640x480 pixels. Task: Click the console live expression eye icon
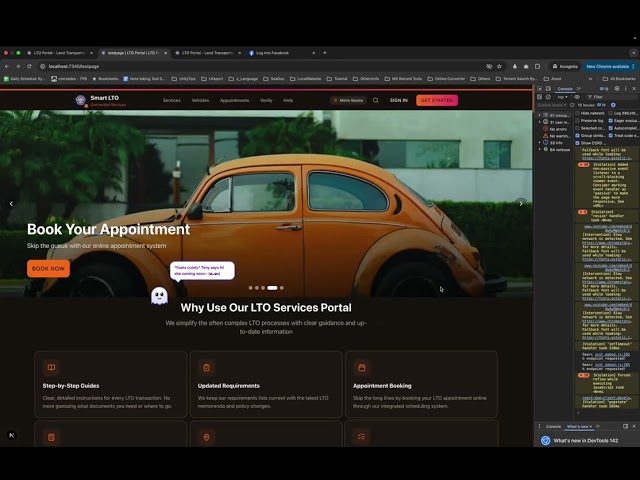point(577,97)
